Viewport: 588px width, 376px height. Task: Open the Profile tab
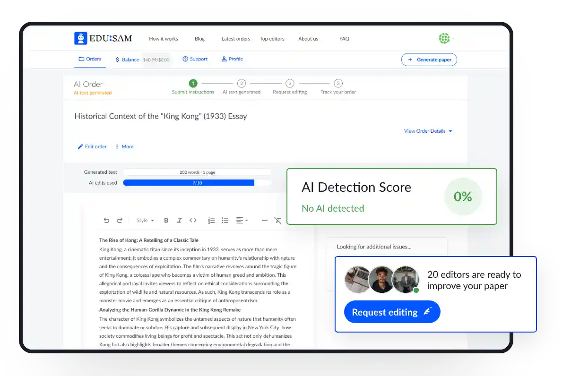pyautogui.click(x=232, y=59)
